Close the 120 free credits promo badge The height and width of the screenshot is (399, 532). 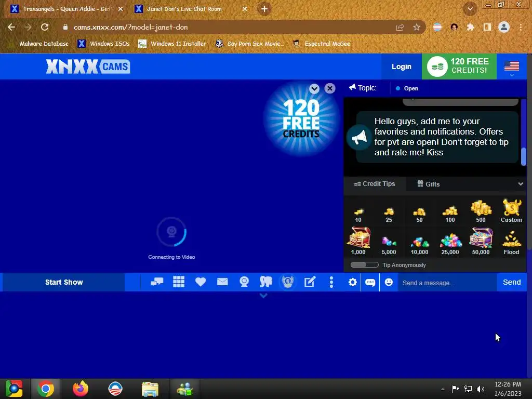[x=329, y=88]
